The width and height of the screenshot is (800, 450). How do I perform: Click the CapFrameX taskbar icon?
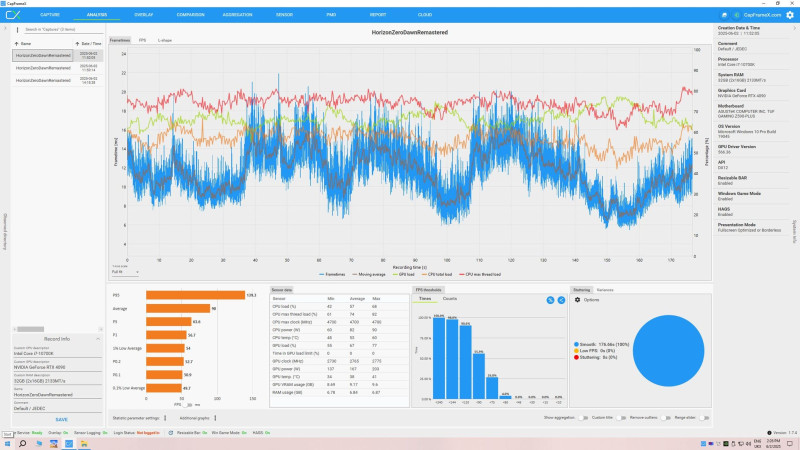point(69,444)
